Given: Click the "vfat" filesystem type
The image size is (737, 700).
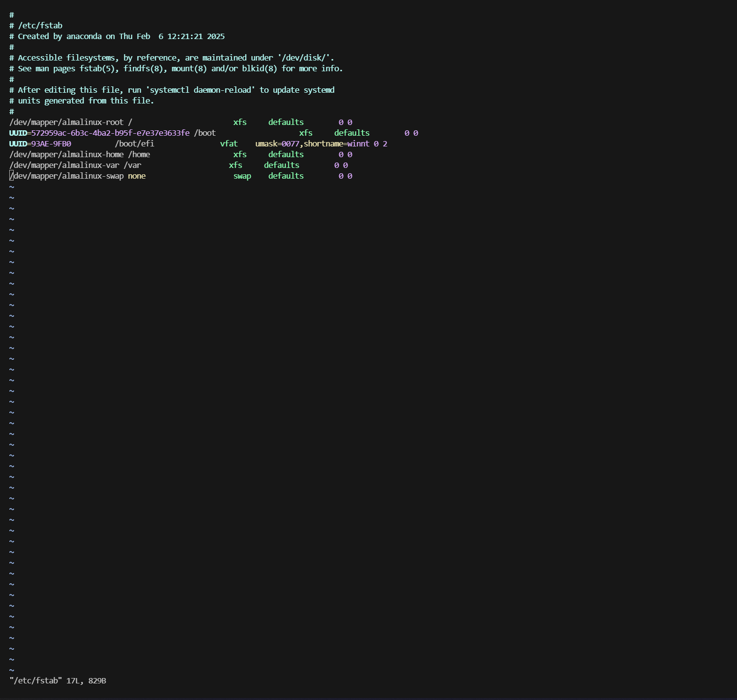Looking at the screenshot, I should (228, 144).
